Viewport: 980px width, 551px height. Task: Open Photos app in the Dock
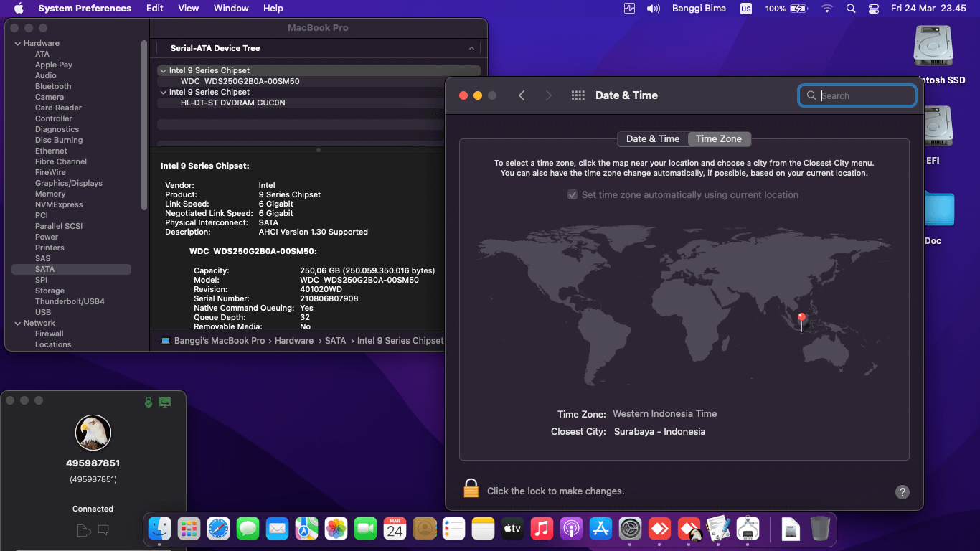tap(336, 529)
